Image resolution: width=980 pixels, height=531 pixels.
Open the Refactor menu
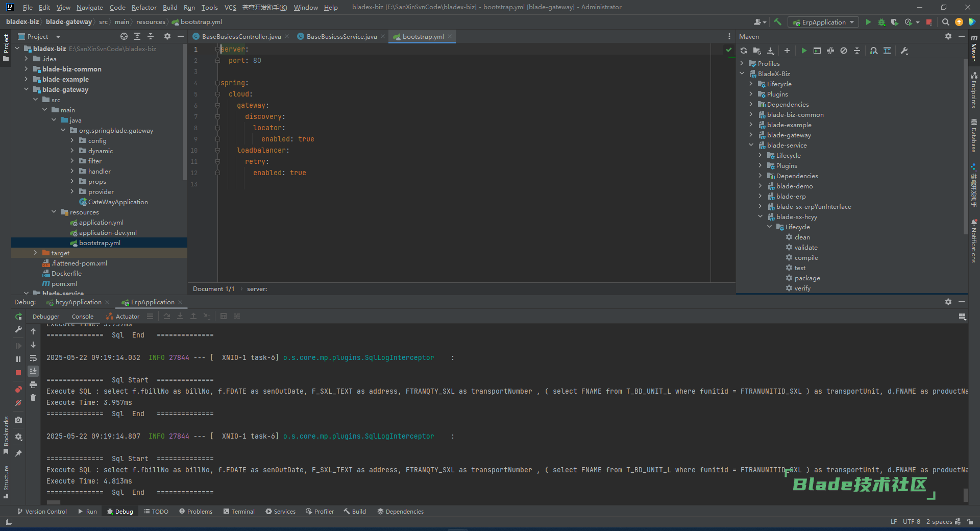pyautogui.click(x=144, y=7)
